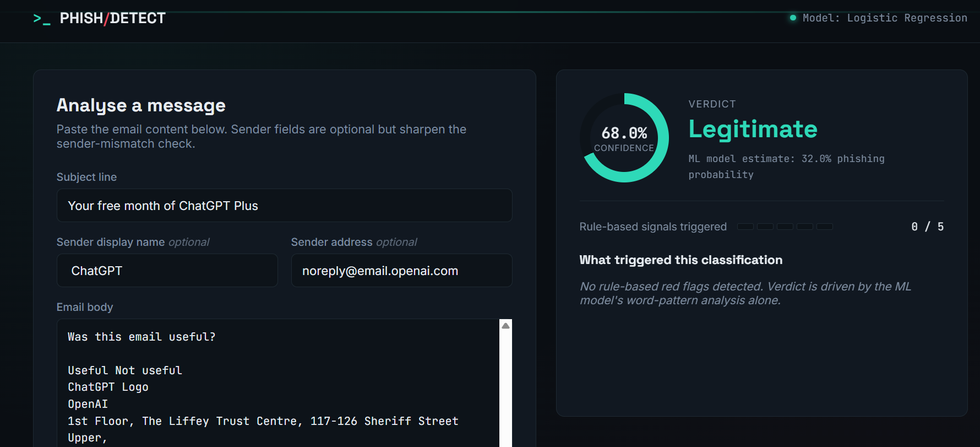Click the 'VERDICT' label
Screen dimensions: 980x447
[x=712, y=104]
